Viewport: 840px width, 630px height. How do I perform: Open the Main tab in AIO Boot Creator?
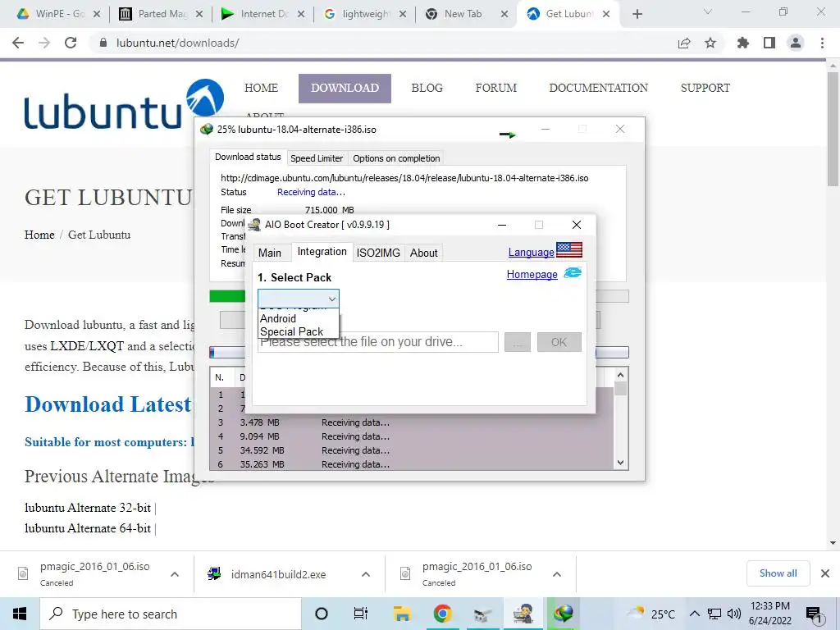pyautogui.click(x=269, y=253)
